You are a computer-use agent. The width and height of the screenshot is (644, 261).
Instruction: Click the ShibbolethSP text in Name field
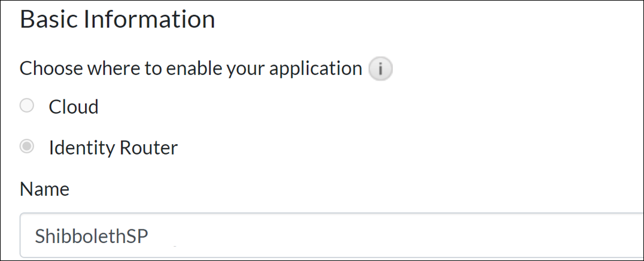coord(91,236)
